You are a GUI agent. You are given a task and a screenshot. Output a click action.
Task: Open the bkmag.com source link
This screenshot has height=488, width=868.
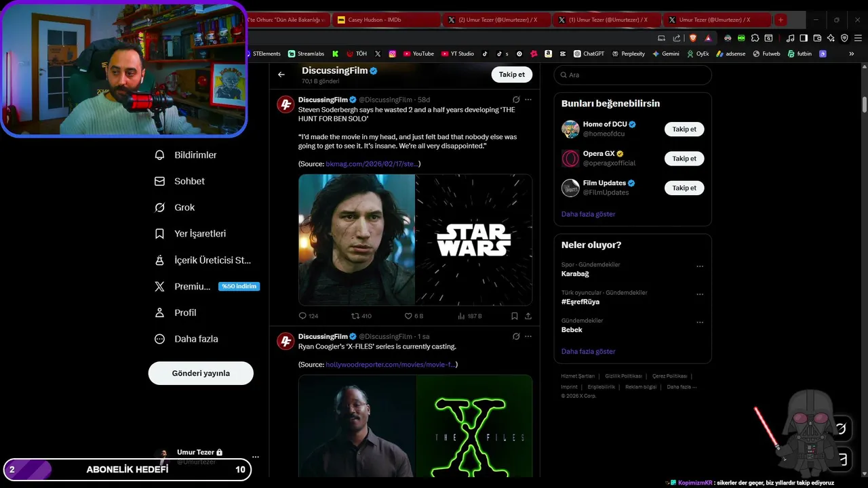[x=372, y=164]
